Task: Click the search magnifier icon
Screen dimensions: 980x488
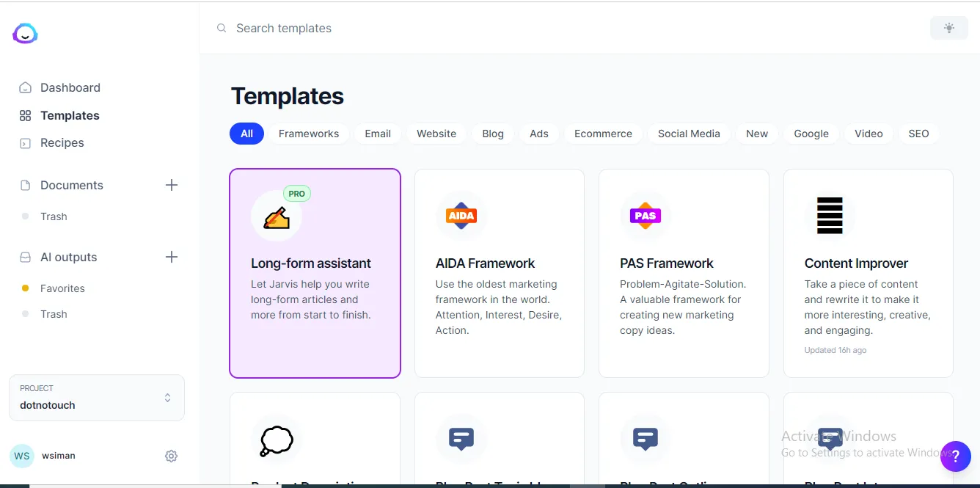Action: point(222,28)
